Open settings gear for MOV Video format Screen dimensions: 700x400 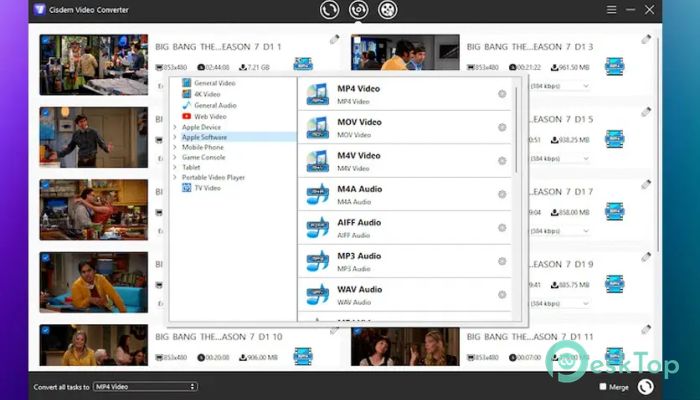[502, 127]
